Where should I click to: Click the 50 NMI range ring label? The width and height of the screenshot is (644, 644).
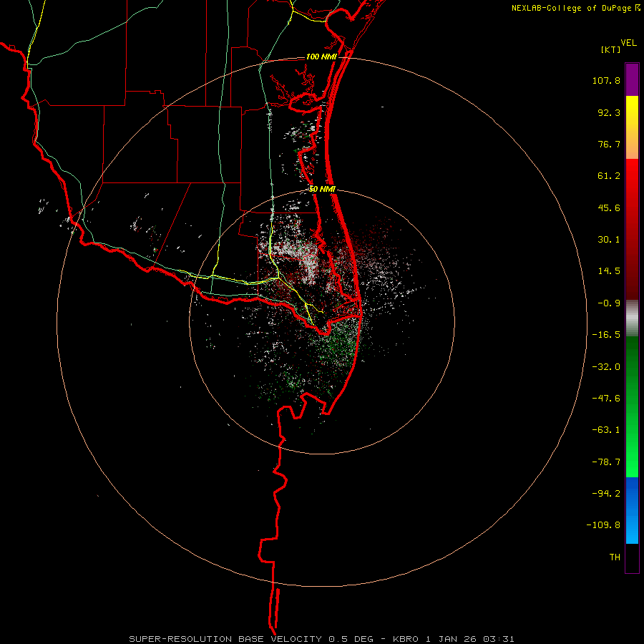pos(322,189)
